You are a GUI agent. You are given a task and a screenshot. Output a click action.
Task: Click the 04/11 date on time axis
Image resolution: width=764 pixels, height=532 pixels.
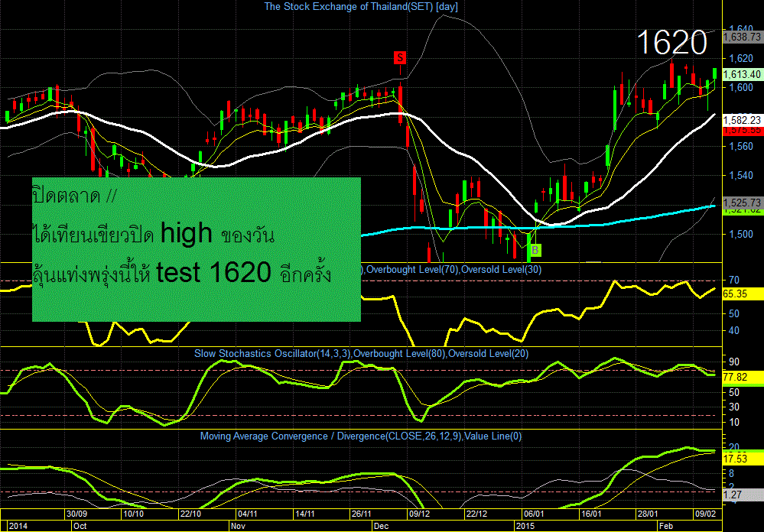pyautogui.click(x=248, y=514)
